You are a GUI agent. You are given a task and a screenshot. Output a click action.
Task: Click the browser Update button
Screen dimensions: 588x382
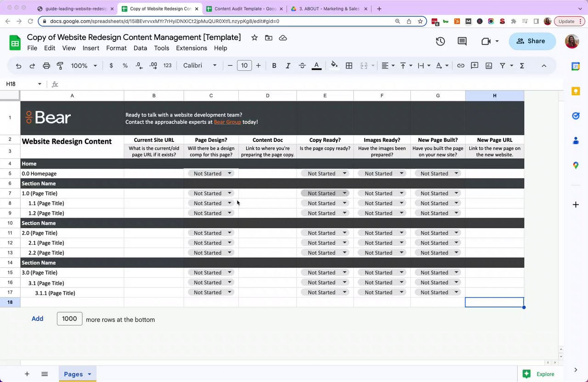(570, 21)
